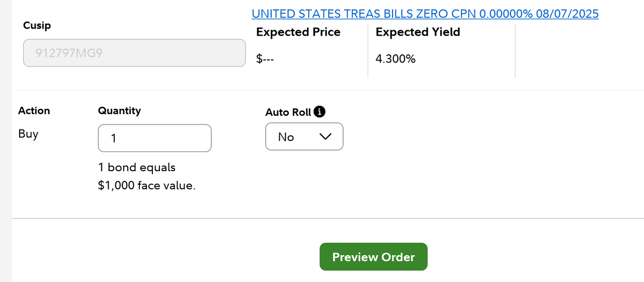
Task: Click the '$1,000 face value.' text
Action: (146, 185)
